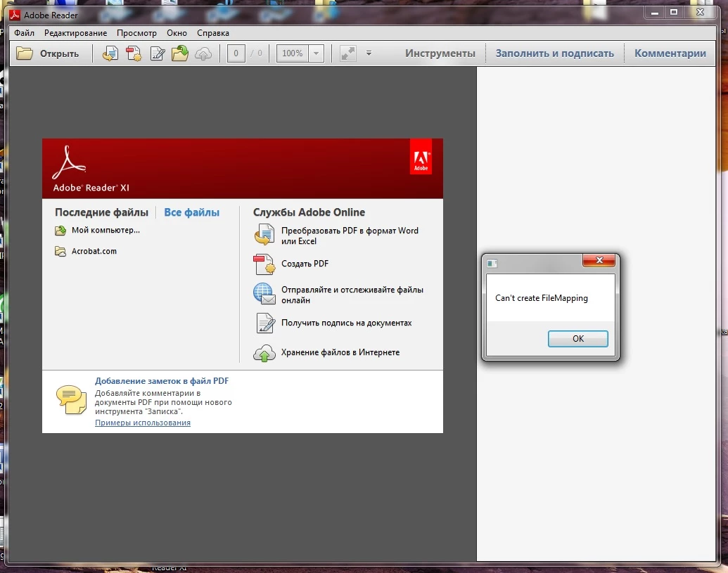The height and width of the screenshot is (573, 728).
Task: Click the error dialog title bar icon
Action: [492, 264]
